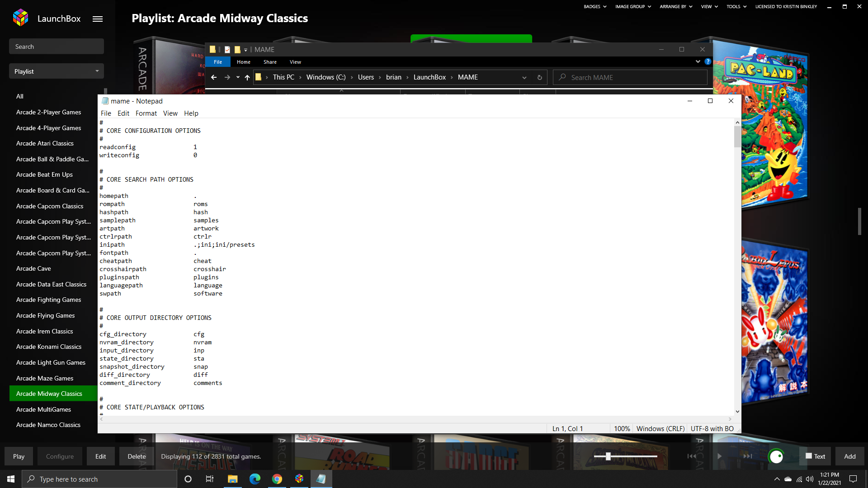Open the Explorer Share ribbon tab

click(270, 62)
